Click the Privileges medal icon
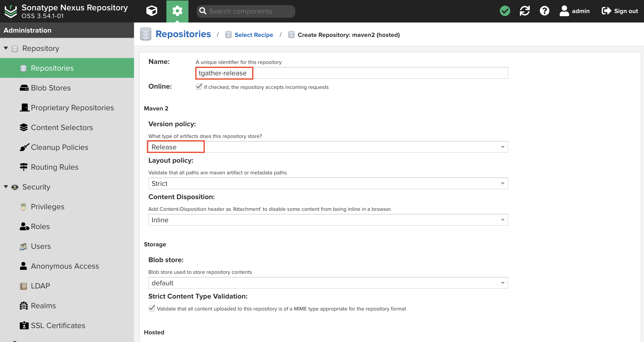The height and width of the screenshot is (342, 644). 23,207
